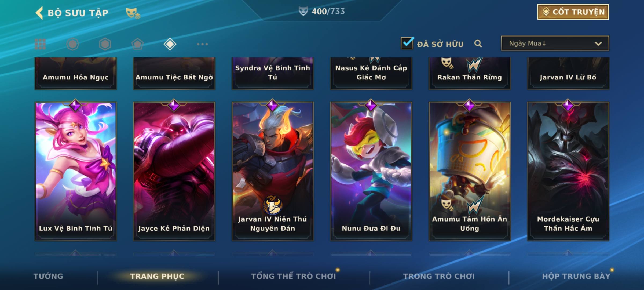Select the diamond rarity filter icon
Screen dimensions: 644x290
click(170, 44)
